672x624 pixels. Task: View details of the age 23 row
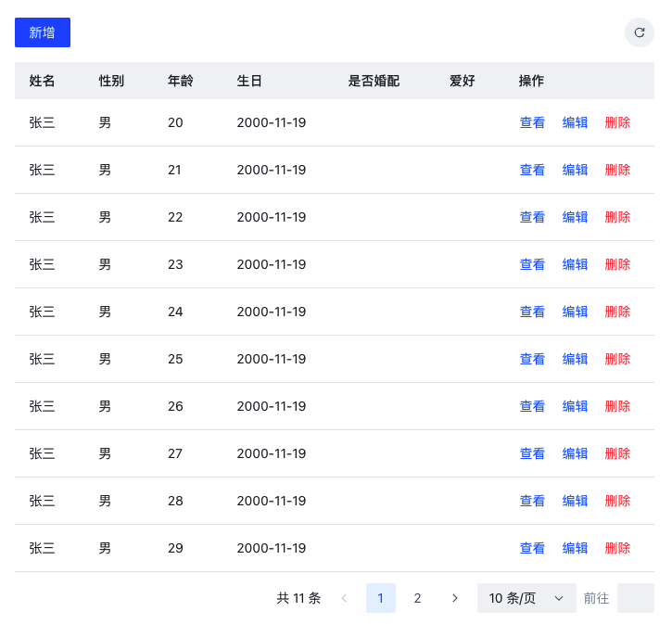click(x=532, y=264)
